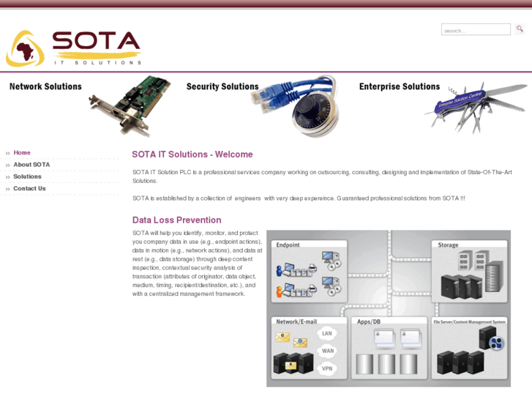Click the Swiss army knife image

coord(476,107)
